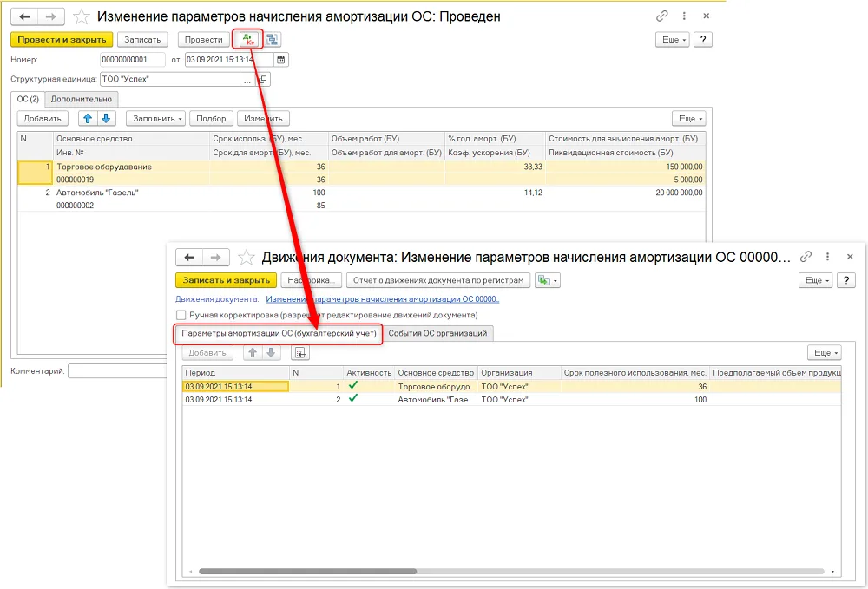
Task: Click the Провести button
Action: coord(204,40)
